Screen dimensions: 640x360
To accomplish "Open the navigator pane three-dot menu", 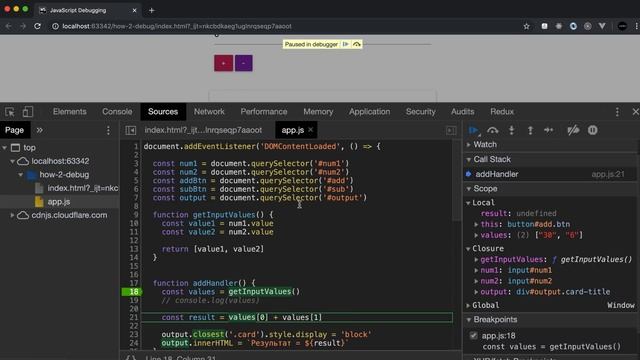I will (x=108, y=130).
